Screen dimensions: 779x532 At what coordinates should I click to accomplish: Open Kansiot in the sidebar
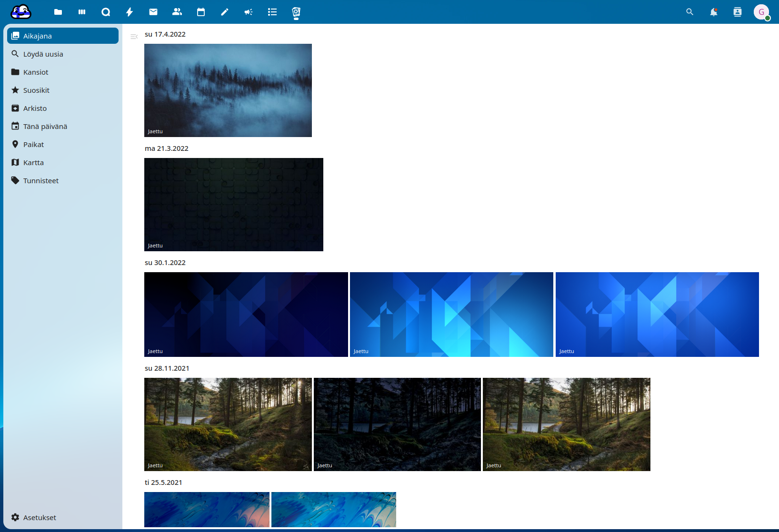tap(63, 72)
